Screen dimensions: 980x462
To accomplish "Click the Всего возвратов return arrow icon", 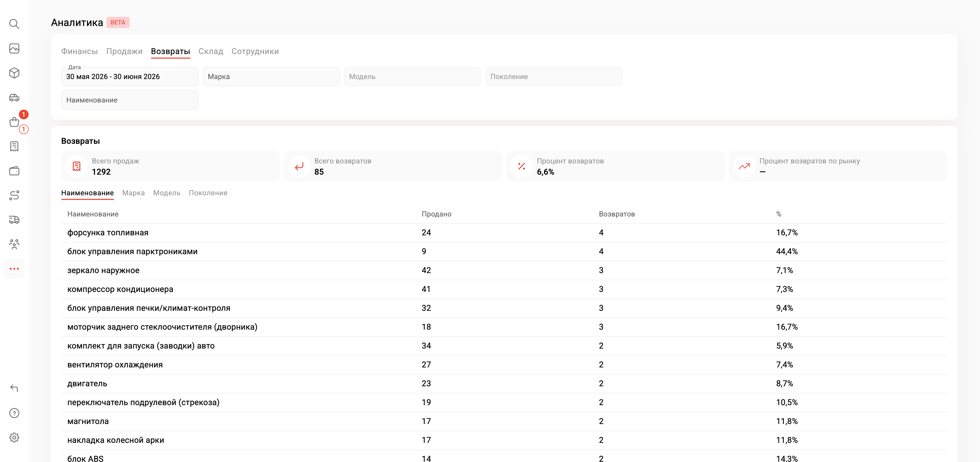I will (299, 166).
